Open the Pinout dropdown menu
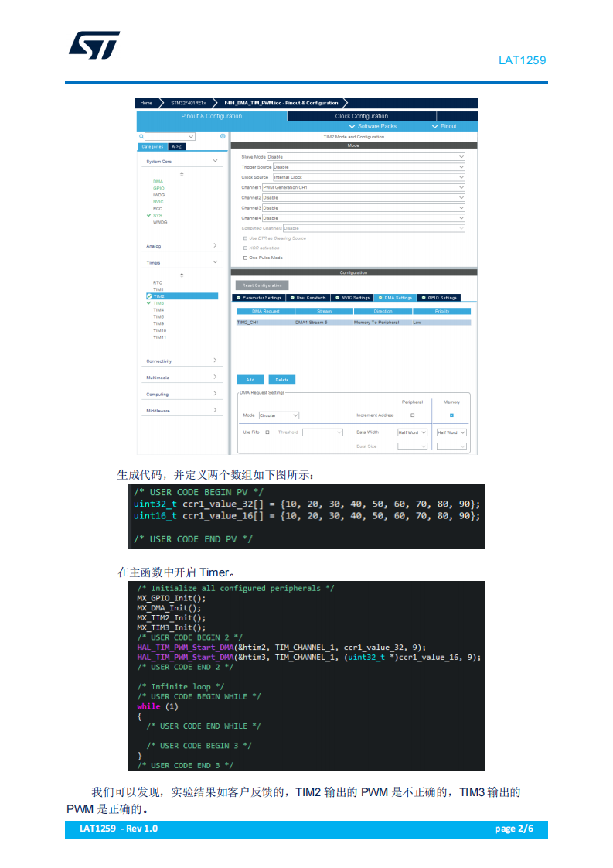 444,126
